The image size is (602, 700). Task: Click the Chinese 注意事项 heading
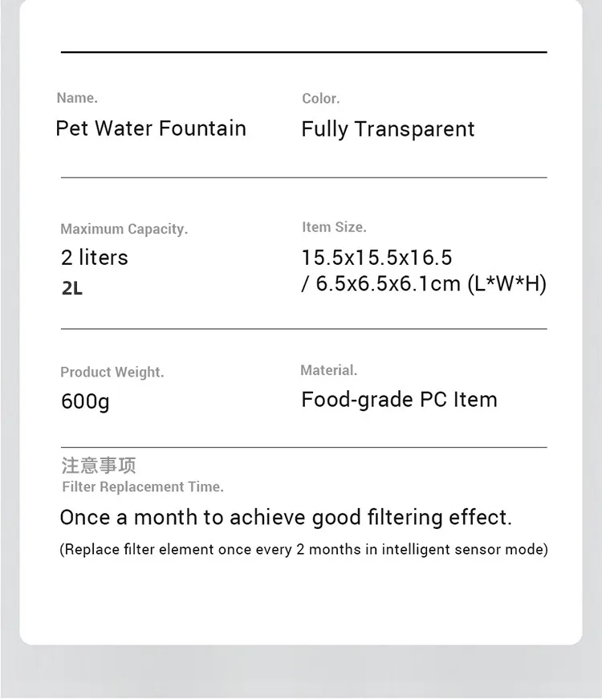[x=99, y=465]
